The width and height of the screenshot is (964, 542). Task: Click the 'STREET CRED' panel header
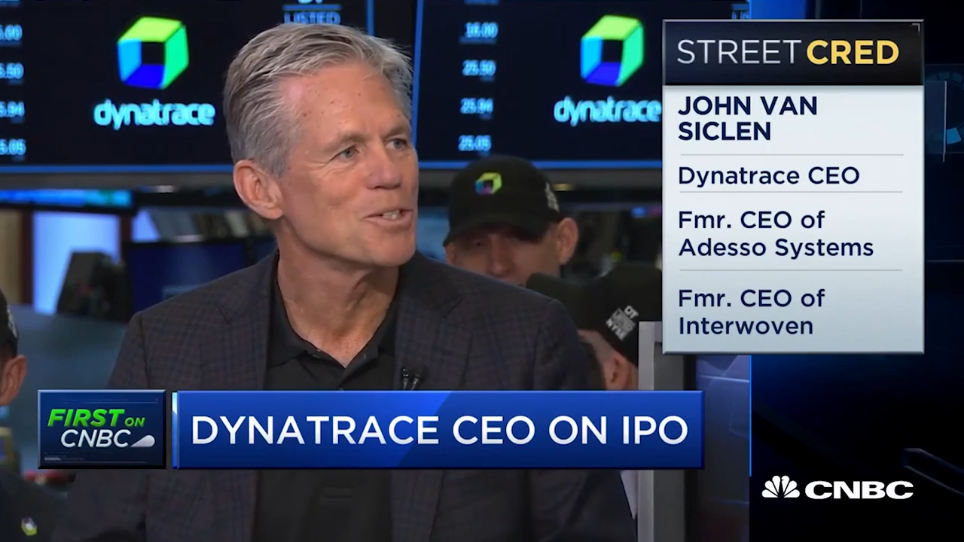pos(792,53)
